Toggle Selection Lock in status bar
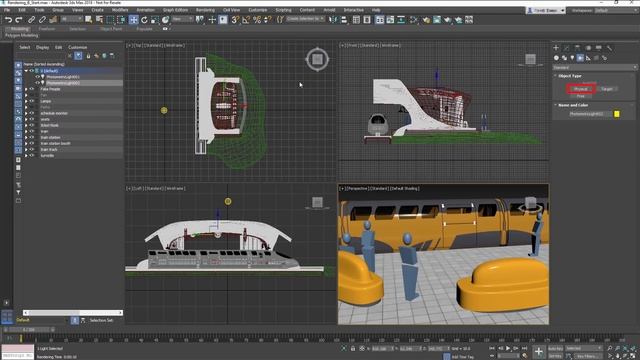 tap(353, 349)
